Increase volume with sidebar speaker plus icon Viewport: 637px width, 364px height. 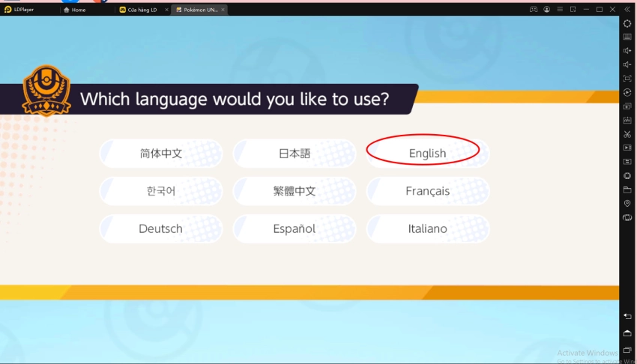pyautogui.click(x=627, y=51)
